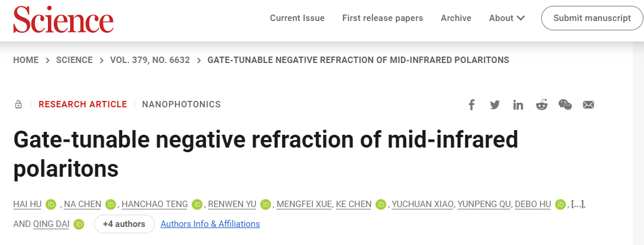The image size is (644, 245).
Task: Go to Vol. 379, No. 6632 breadcrumb
Action: tap(150, 60)
